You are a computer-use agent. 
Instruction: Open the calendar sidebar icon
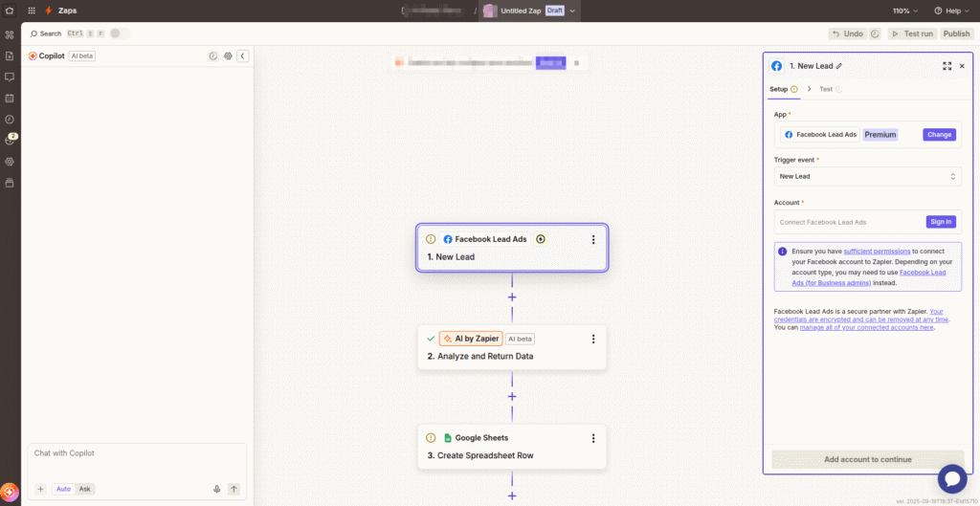tap(10, 99)
